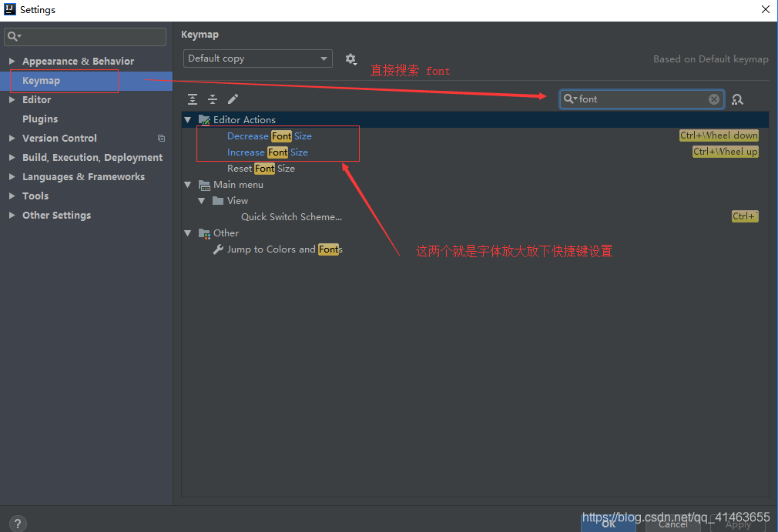Click the help question mark button
778x532 pixels.
tap(18, 523)
